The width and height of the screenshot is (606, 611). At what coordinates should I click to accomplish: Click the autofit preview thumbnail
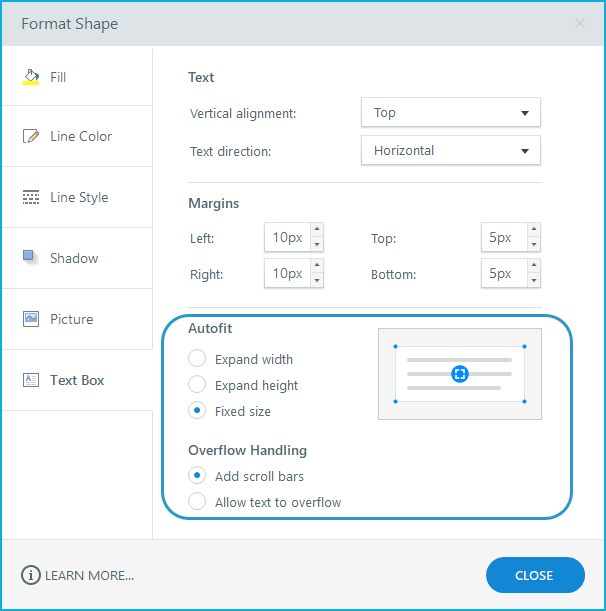[459, 374]
